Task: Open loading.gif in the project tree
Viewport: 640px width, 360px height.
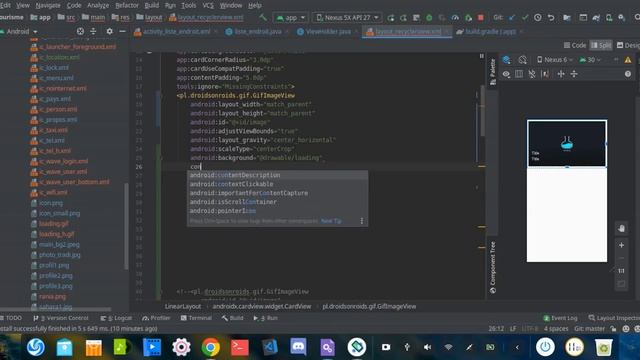Action: pyautogui.click(x=53, y=224)
